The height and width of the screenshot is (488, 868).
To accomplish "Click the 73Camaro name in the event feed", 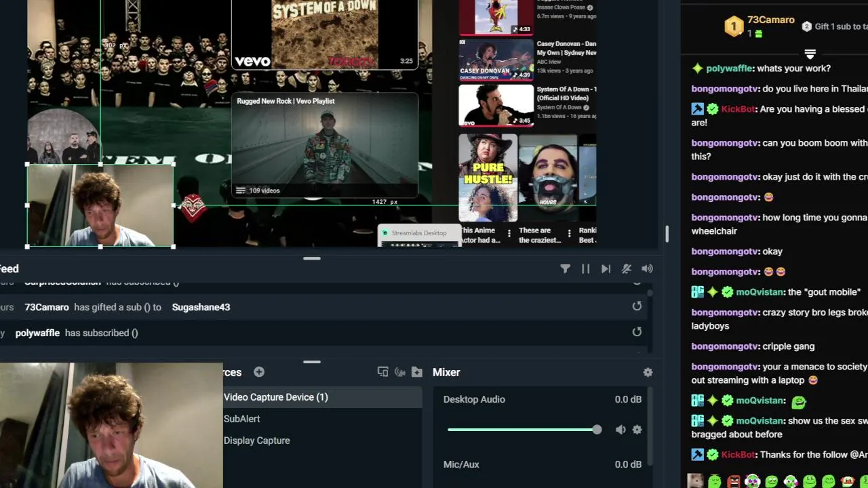I will [47, 307].
